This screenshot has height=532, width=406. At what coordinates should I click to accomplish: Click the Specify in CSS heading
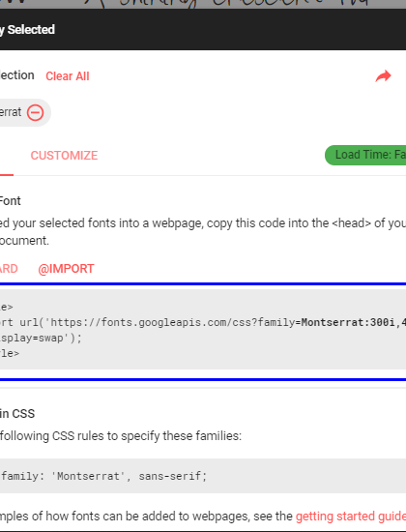[17, 414]
